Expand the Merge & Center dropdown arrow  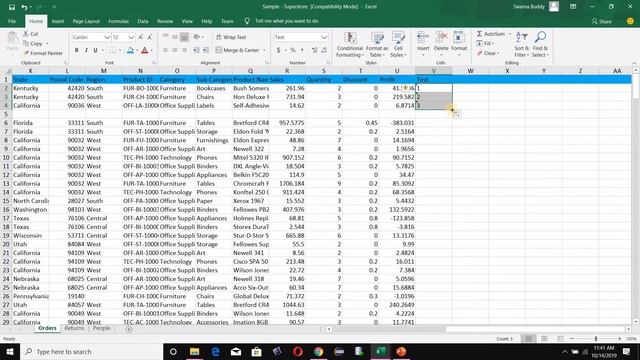(264, 50)
